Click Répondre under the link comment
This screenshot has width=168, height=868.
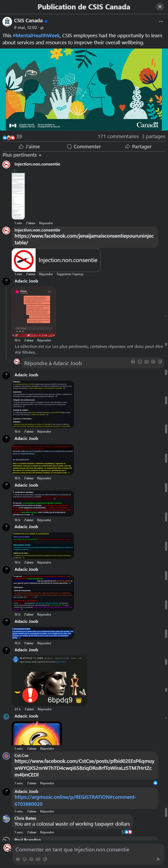(46, 274)
